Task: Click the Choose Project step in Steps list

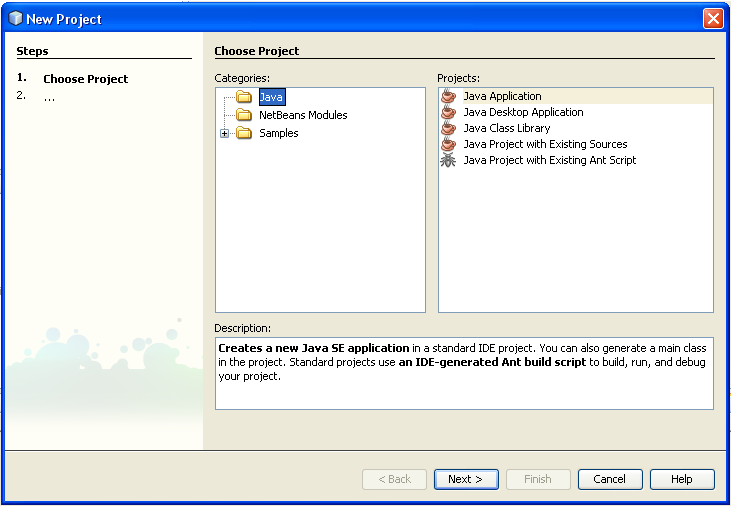Action: [x=85, y=79]
